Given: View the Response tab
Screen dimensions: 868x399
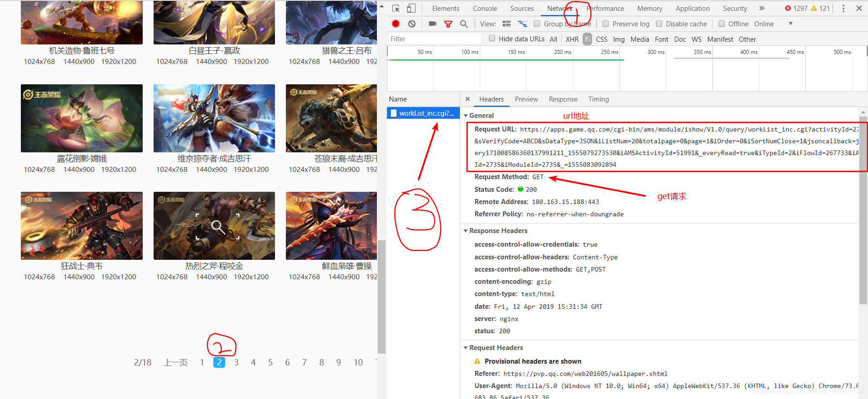Looking at the screenshot, I should 563,99.
